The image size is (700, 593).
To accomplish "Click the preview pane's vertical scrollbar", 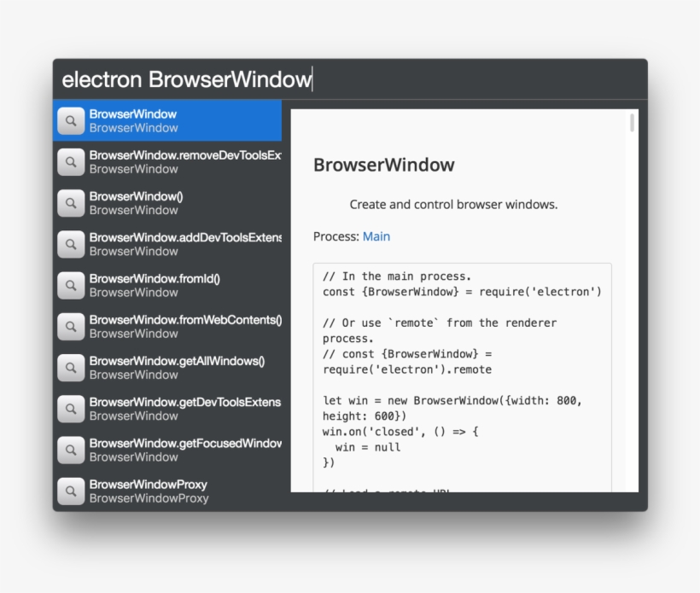I will click(633, 122).
